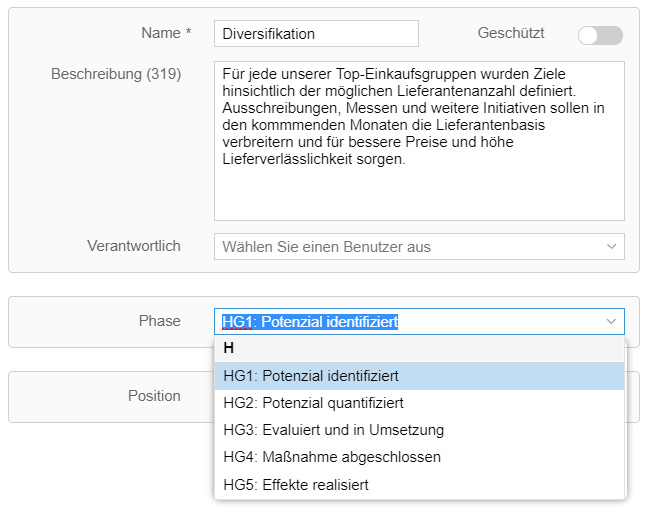646x532 pixels.
Task: Click the Beschreibung (319) label
Action: coord(115,74)
